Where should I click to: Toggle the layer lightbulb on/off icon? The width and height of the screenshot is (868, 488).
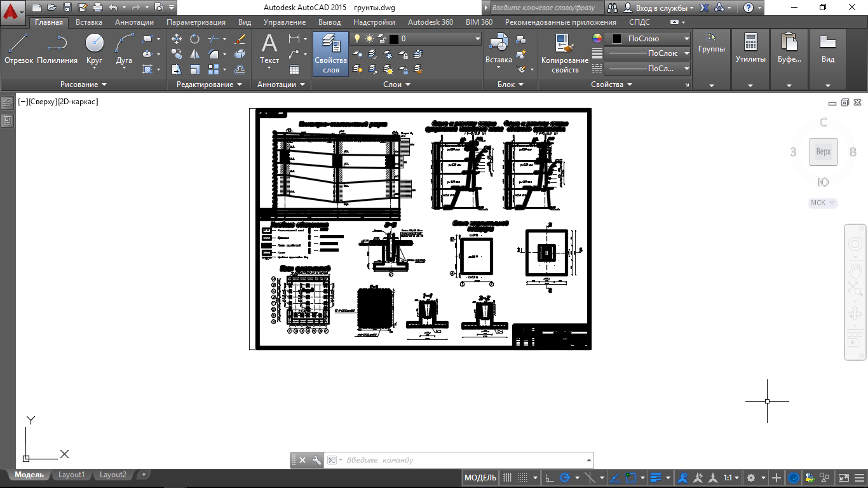[x=357, y=39]
